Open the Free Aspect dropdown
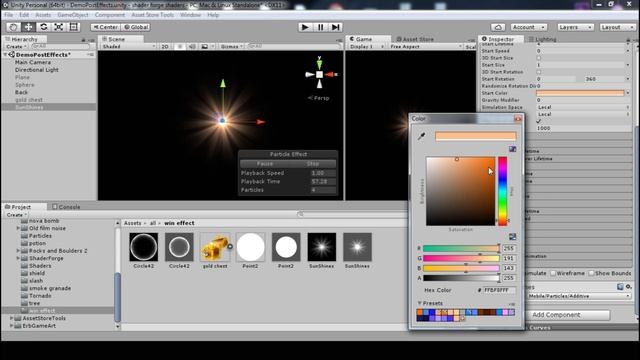 click(x=426, y=47)
